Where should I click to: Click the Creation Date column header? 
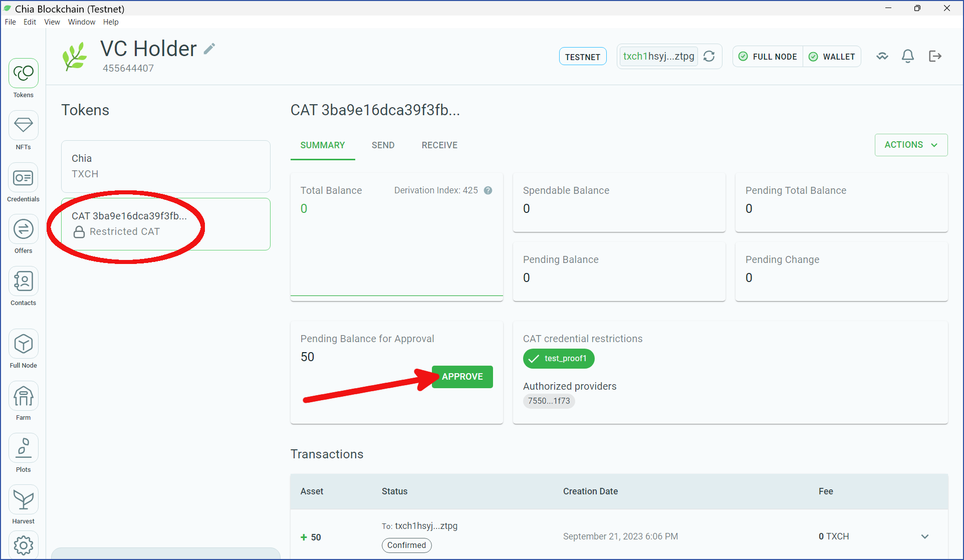click(x=590, y=491)
